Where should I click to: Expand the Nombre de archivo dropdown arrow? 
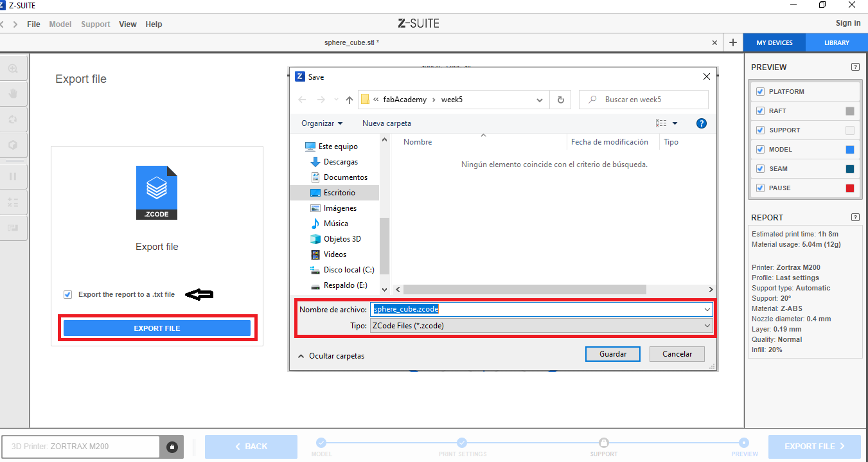tap(707, 309)
